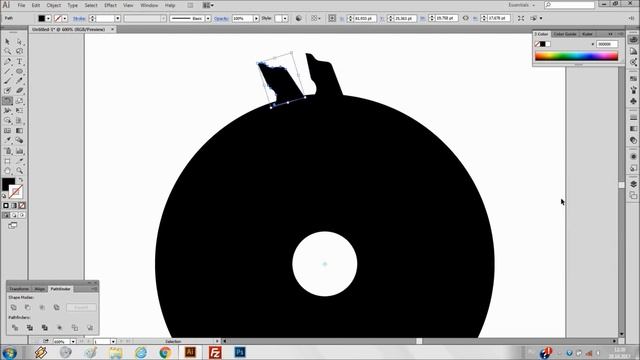640x360 pixels.
Task: Select the Blob Brush tool
Action: click(x=7, y=91)
